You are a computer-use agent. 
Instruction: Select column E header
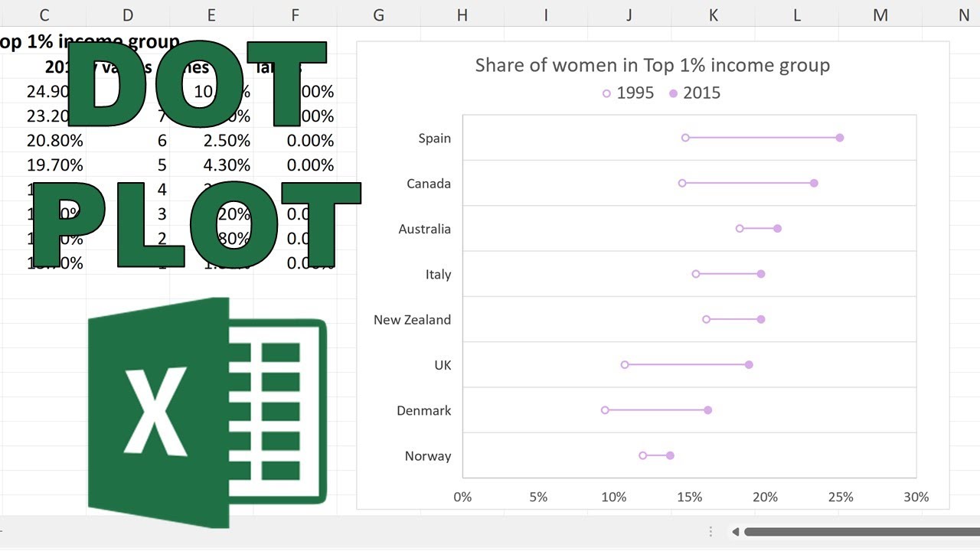coord(211,14)
